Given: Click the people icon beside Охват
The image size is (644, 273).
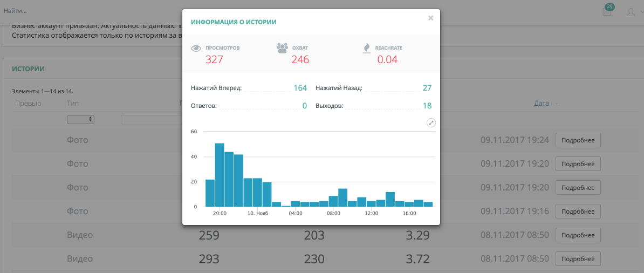Looking at the screenshot, I should (x=282, y=48).
